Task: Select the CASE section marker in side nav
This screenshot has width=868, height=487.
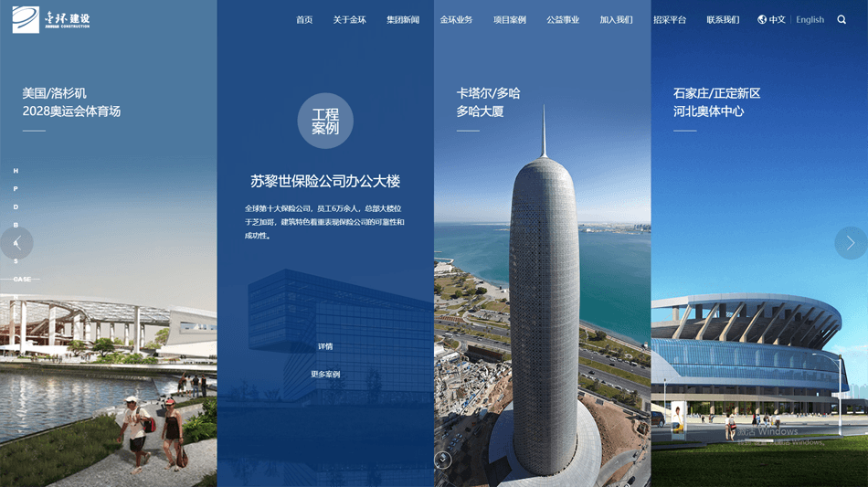Action: pos(22,279)
